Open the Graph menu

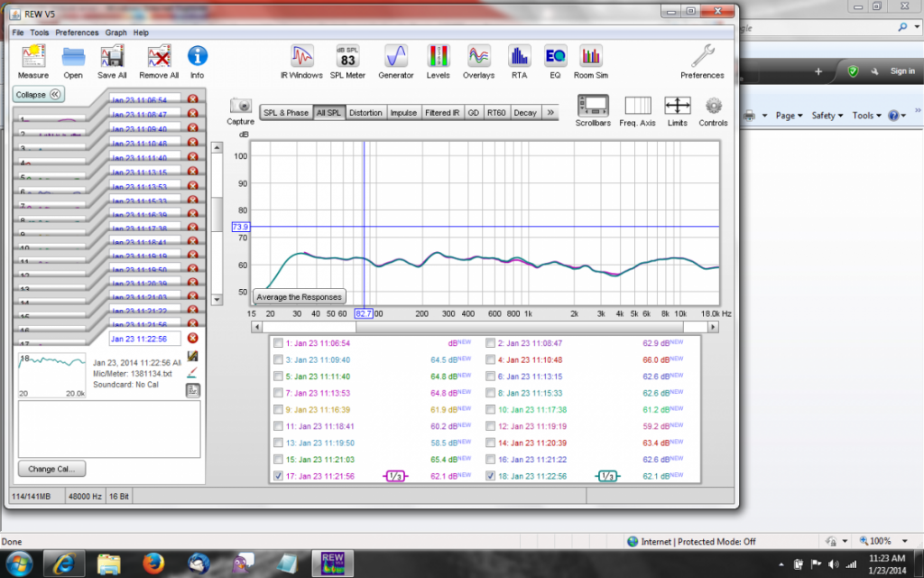coord(116,33)
